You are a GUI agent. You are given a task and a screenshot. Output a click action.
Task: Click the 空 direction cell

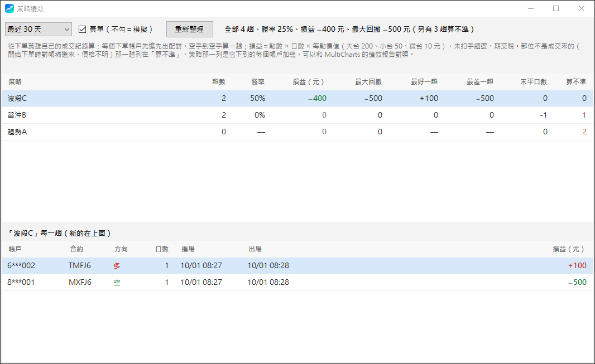117,283
